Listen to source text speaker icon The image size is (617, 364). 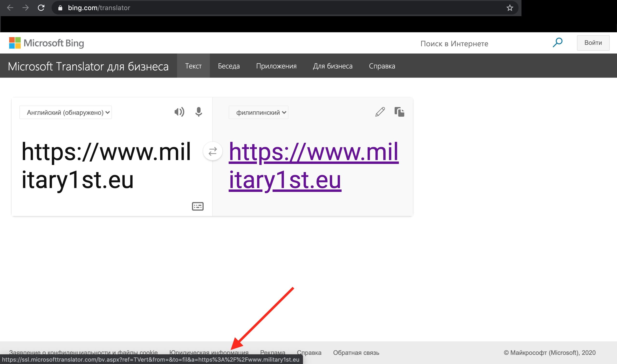pos(179,112)
